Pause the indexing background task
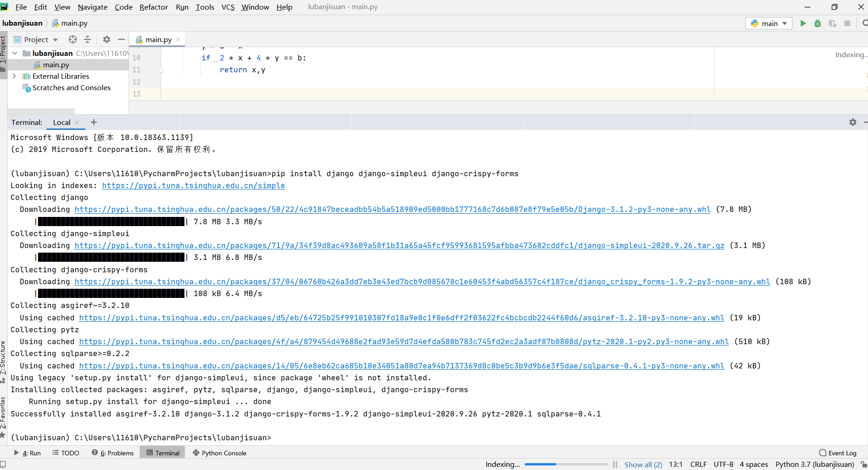The width and height of the screenshot is (868, 470). 615,464
